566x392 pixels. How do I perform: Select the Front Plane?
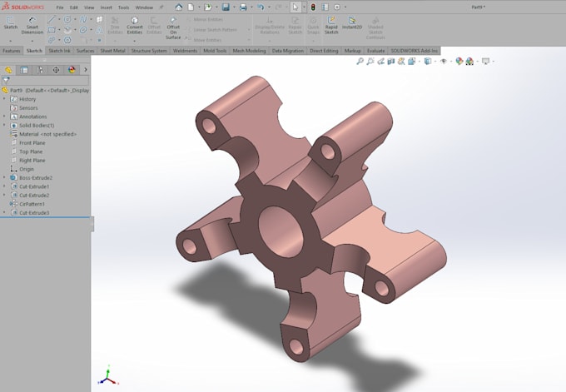[28, 142]
